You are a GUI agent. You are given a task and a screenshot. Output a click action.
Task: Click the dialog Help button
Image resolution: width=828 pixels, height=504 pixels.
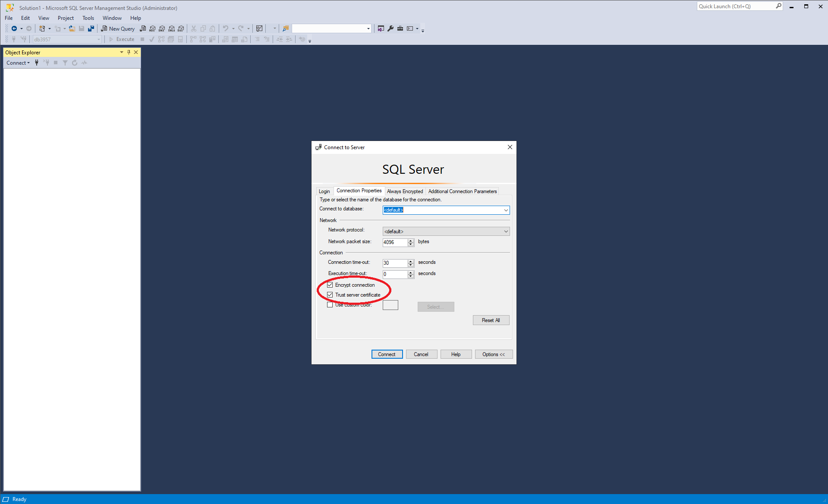coord(456,354)
